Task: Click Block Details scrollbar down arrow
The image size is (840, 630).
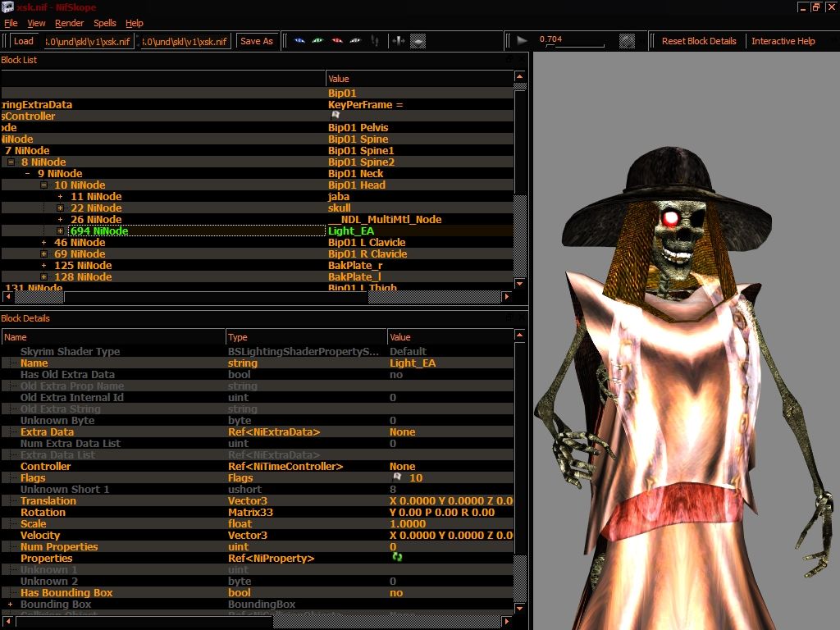Action: [x=519, y=608]
